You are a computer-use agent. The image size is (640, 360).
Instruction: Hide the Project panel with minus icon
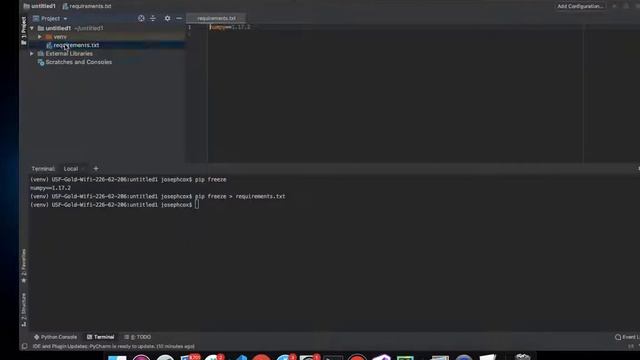click(179, 18)
